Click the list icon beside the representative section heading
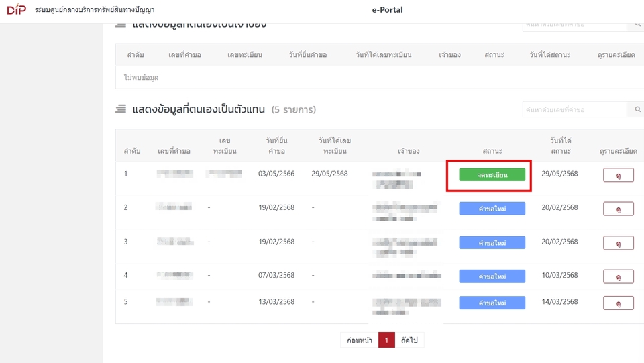Viewport: 644px width, 363px height. [121, 109]
